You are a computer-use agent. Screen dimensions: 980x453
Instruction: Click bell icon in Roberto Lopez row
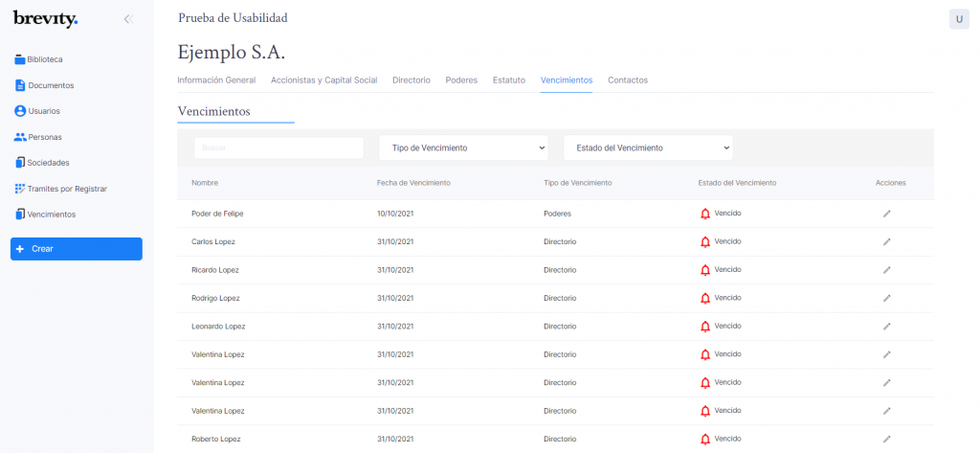pyautogui.click(x=705, y=440)
